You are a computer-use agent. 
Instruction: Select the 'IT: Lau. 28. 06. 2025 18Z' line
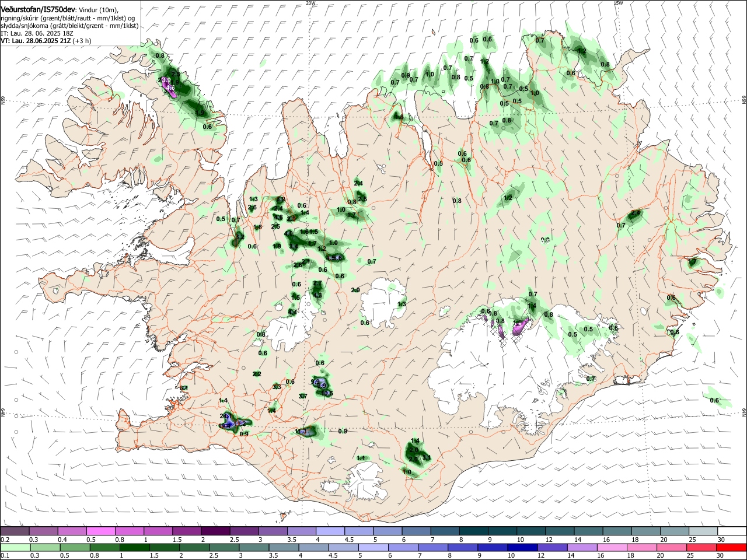(37, 33)
